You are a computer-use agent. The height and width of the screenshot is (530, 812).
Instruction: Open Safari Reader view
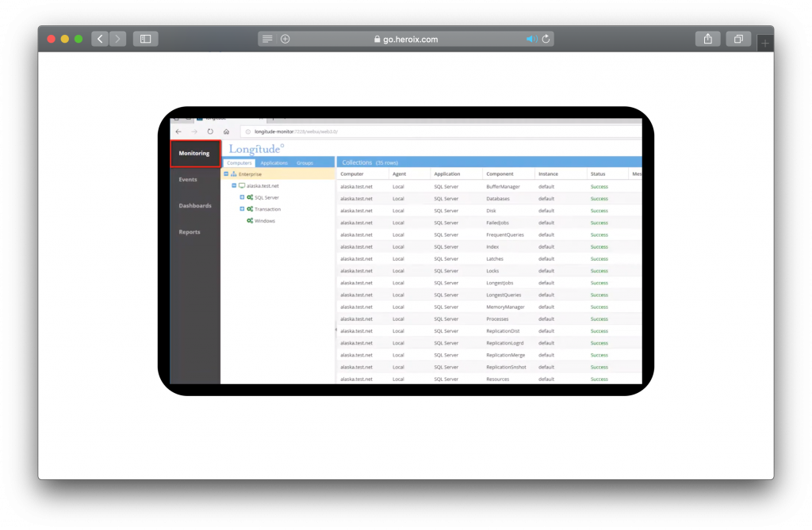(267, 39)
